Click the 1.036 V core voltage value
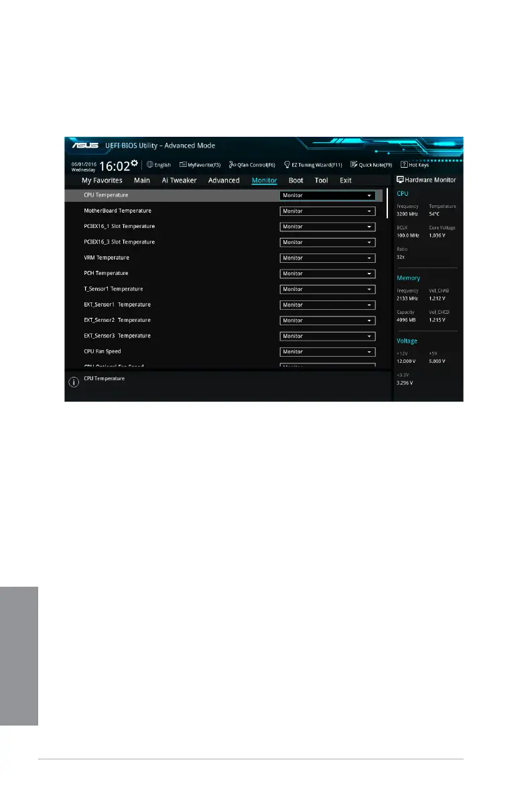532x802 pixels. coord(438,236)
